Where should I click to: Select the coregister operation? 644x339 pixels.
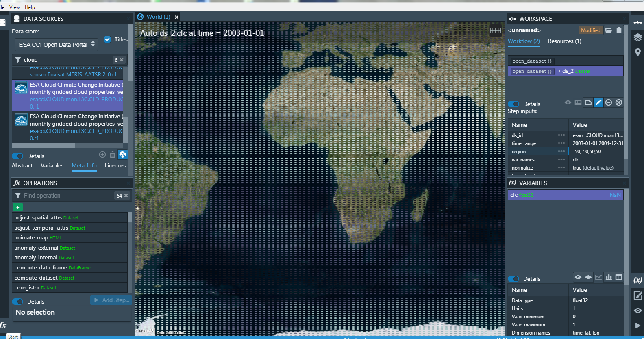[70, 288]
